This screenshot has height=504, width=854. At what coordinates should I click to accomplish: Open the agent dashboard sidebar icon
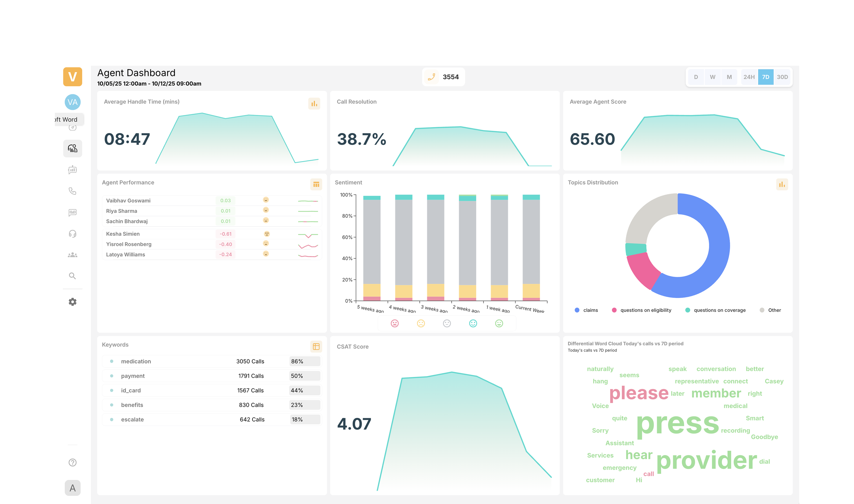72,148
